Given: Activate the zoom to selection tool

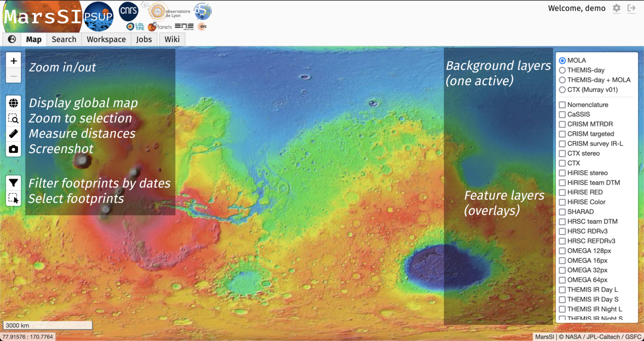Looking at the screenshot, I should (13, 118).
